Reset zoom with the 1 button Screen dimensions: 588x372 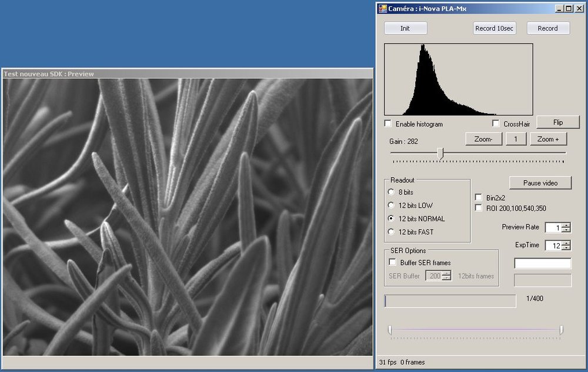pyautogui.click(x=516, y=139)
